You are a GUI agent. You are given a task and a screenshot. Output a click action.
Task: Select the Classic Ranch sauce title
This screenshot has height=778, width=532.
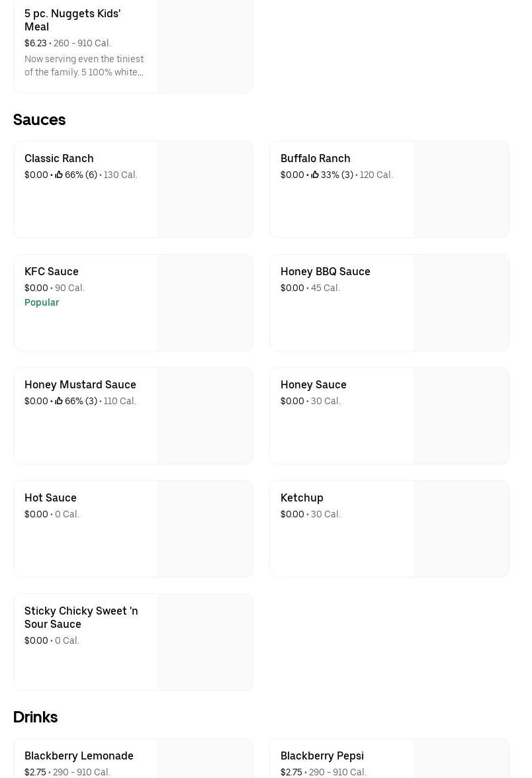click(59, 158)
